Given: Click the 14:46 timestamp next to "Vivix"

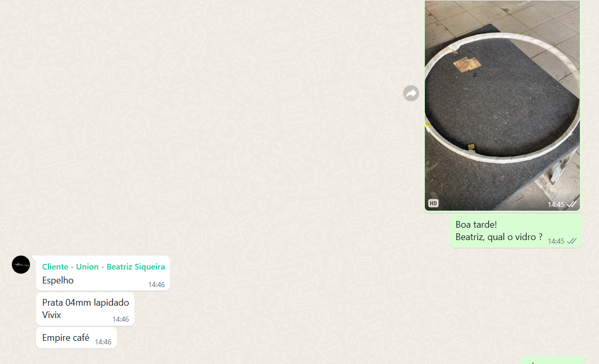Looking at the screenshot, I should point(121,320).
